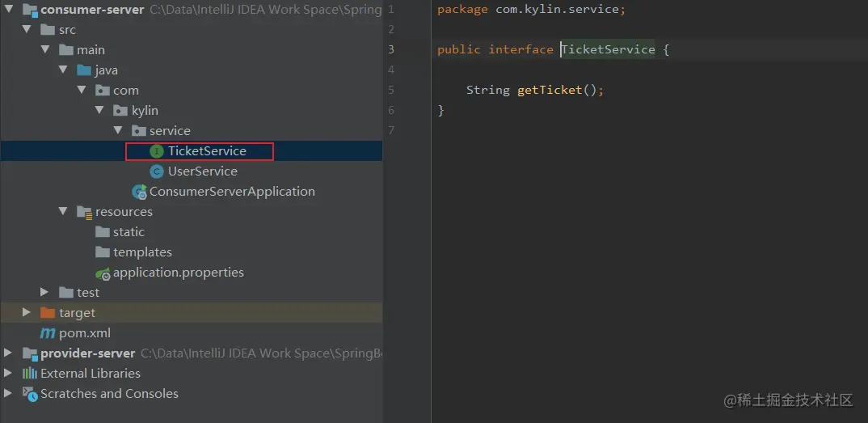The image size is (868, 423).
Task: Click the External Libraries icon
Action: click(29, 373)
